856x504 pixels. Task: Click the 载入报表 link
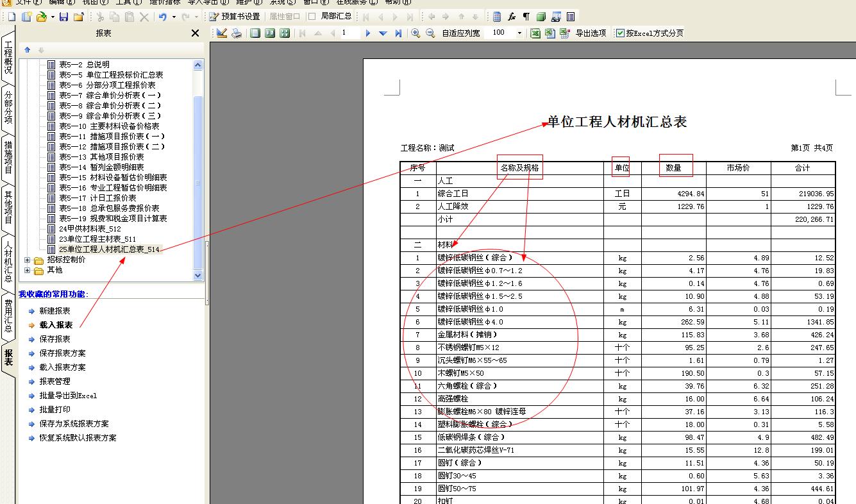(56, 325)
